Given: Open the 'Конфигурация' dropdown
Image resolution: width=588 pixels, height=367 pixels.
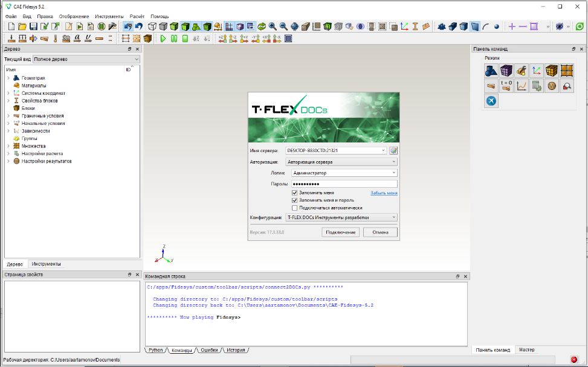Looking at the screenshot, I should click(341, 217).
